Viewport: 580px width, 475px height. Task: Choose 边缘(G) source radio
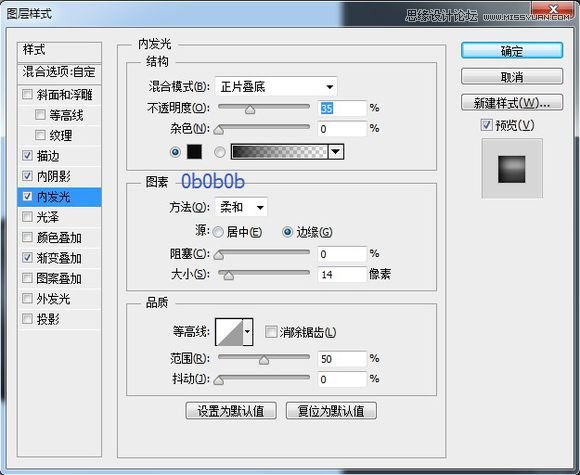(287, 232)
